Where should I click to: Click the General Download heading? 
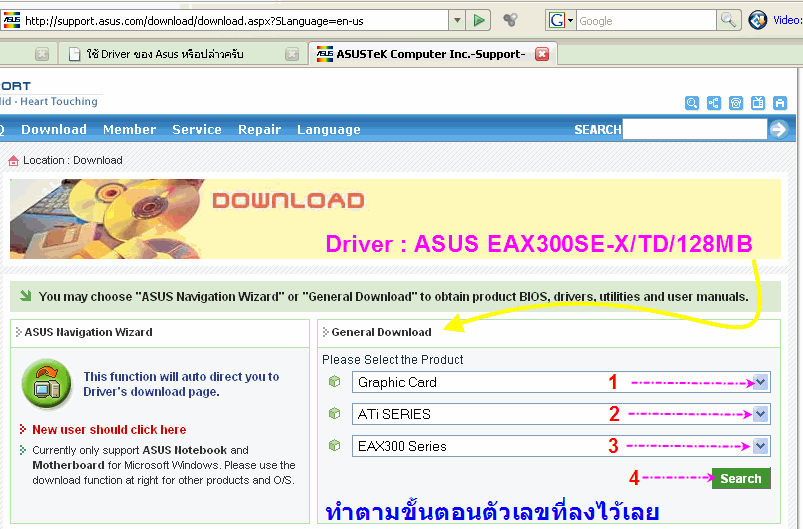pyautogui.click(x=382, y=332)
